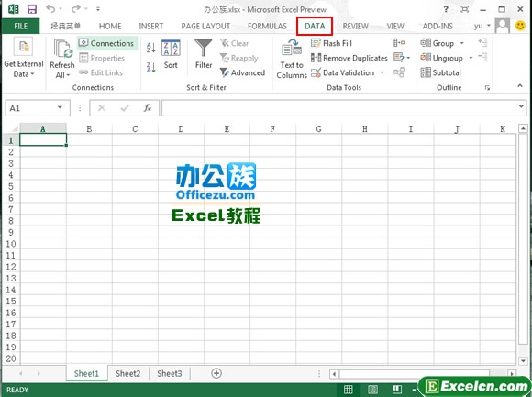This screenshot has width=532, height=397.
Task: Click vertical scrollbar down arrow
Action: coord(523,361)
